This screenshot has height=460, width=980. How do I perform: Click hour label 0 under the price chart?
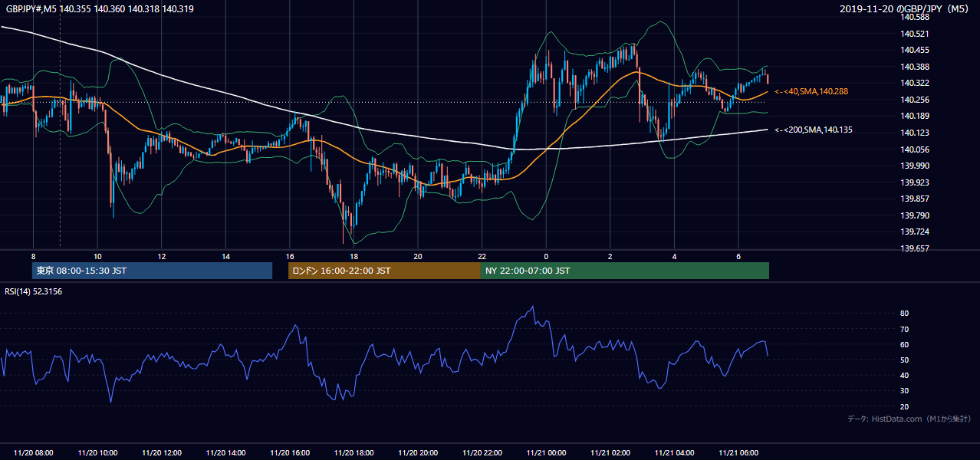click(546, 256)
